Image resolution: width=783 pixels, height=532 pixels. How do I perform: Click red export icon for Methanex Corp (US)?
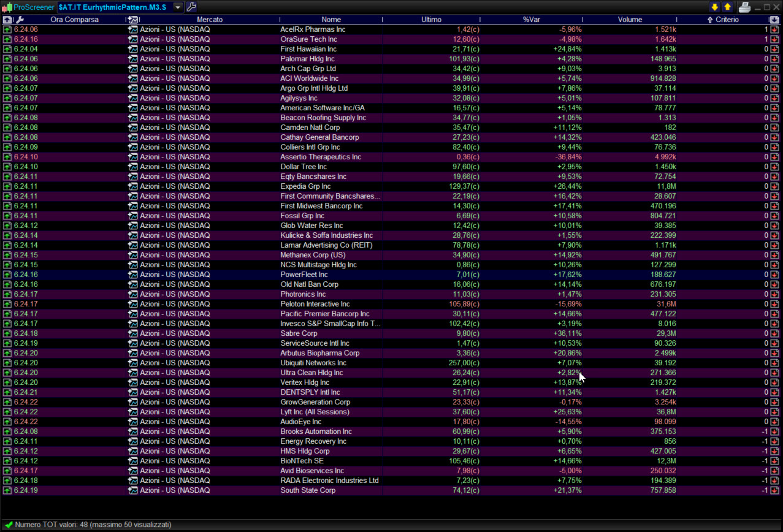[x=775, y=255]
